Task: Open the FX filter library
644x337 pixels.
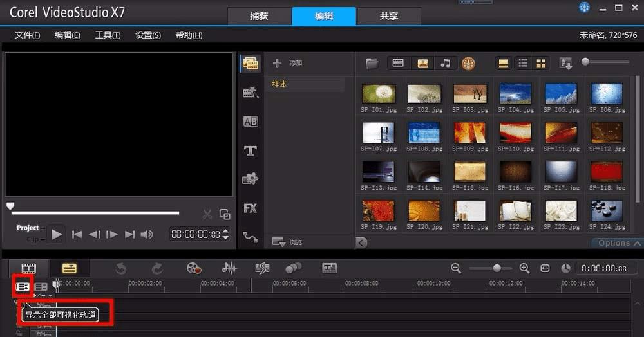Action: click(250, 208)
